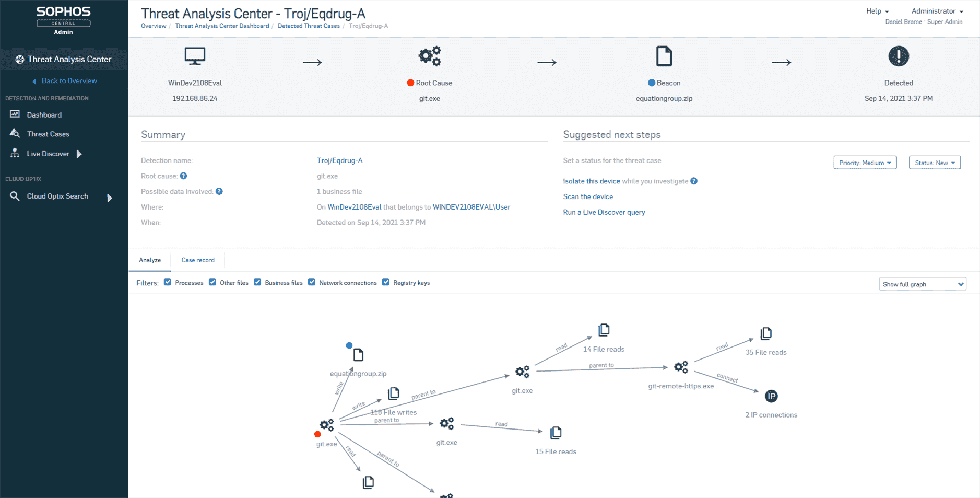This screenshot has height=498, width=980.
Task: Click the Live Discover hierarchy icon
Action: (15, 153)
